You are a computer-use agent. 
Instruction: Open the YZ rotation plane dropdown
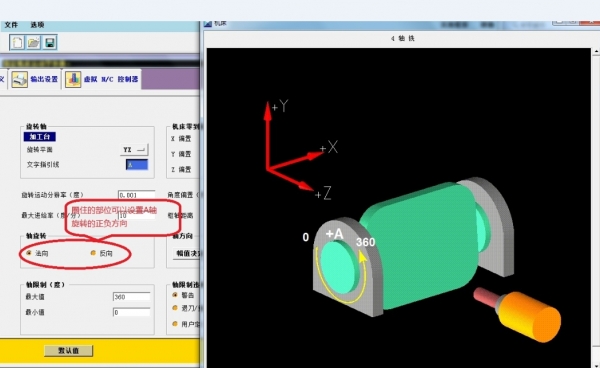pos(134,150)
